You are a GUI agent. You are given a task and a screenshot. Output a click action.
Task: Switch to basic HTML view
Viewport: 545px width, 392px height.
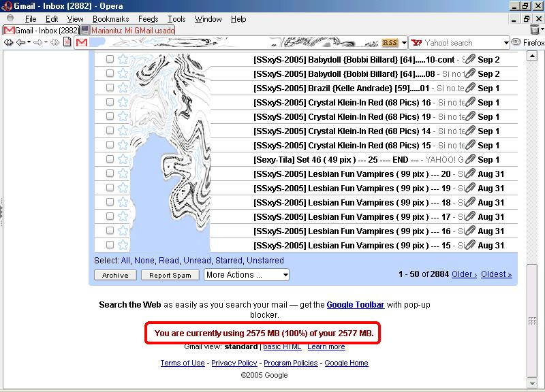click(282, 346)
